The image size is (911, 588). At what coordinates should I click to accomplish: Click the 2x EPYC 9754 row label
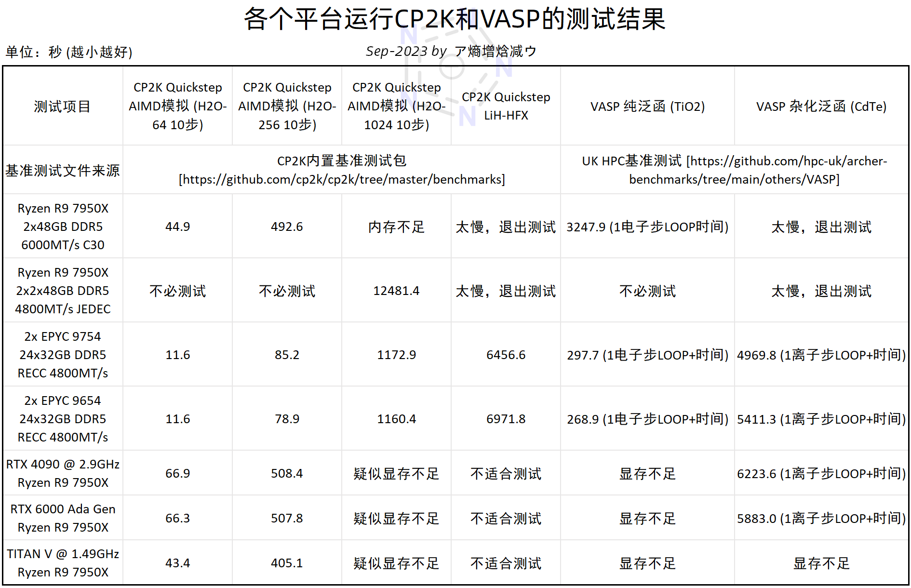(63, 355)
